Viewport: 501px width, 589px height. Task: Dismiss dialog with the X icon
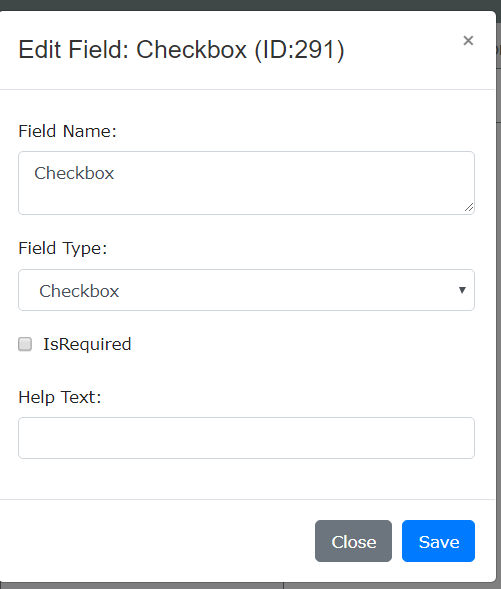(x=468, y=41)
